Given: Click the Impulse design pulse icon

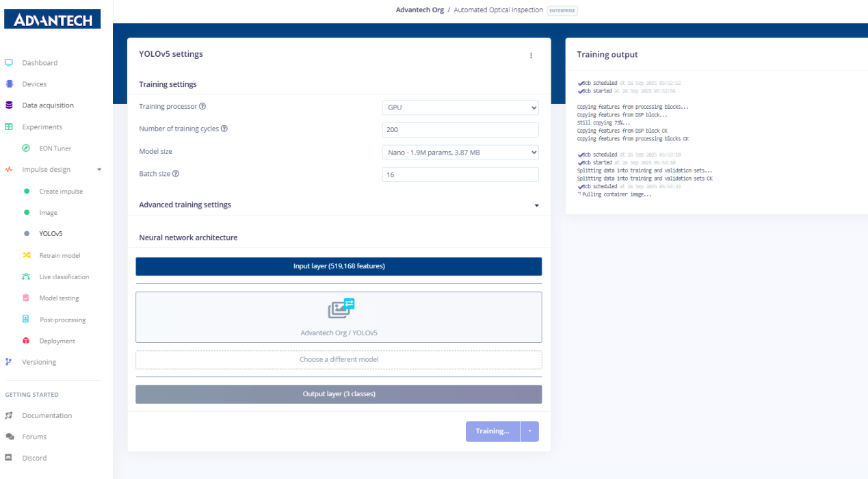Looking at the screenshot, I should tap(9, 169).
